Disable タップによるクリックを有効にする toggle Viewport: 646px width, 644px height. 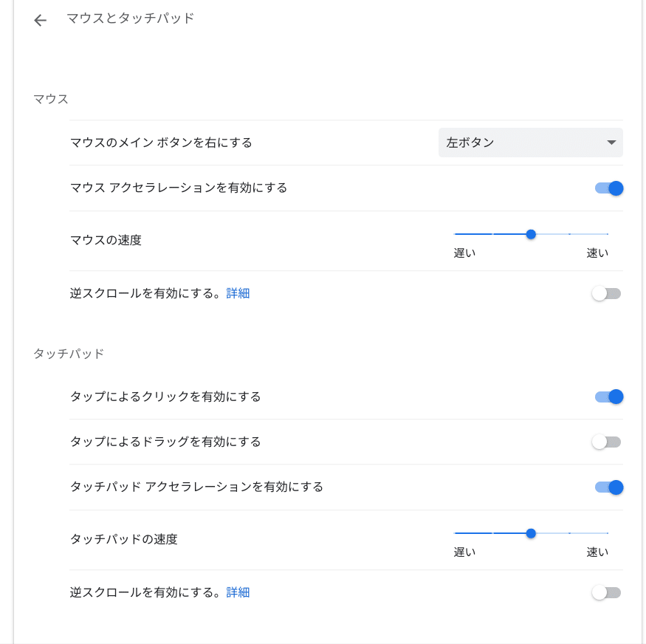coord(608,397)
